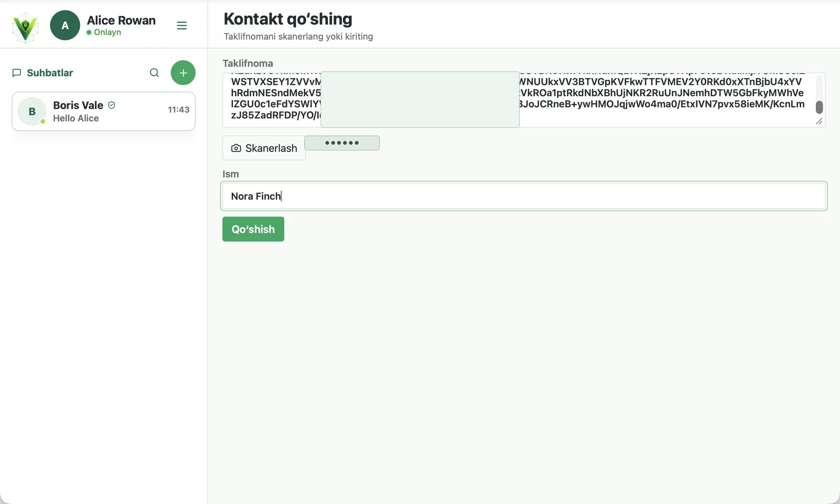Focus the Ism name input field
This screenshot has height=504, width=840.
[x=524, y=196]
